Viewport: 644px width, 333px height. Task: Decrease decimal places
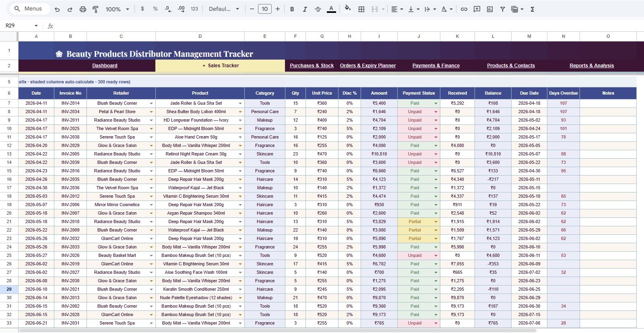[x=168, y=9]
